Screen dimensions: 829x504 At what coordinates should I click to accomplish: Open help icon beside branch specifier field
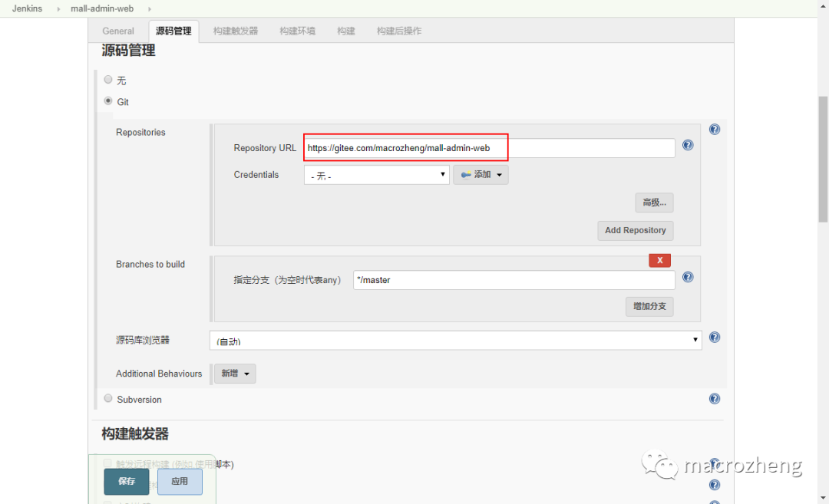click(687, 278)
